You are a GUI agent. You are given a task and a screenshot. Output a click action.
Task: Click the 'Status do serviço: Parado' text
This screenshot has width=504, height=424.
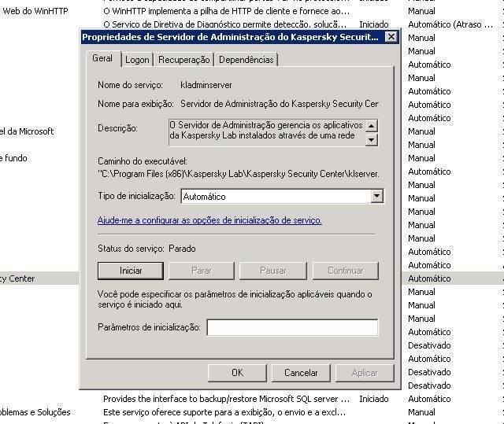[x=146, y=249]
